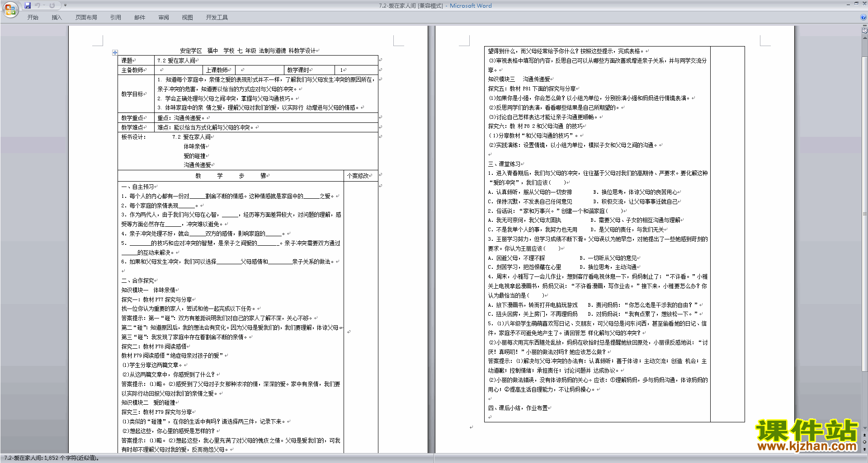The height and width of the screenshot is (463, 868).
Task: Click answer option A. 认真倾听
Action: (x=530, y=192)
